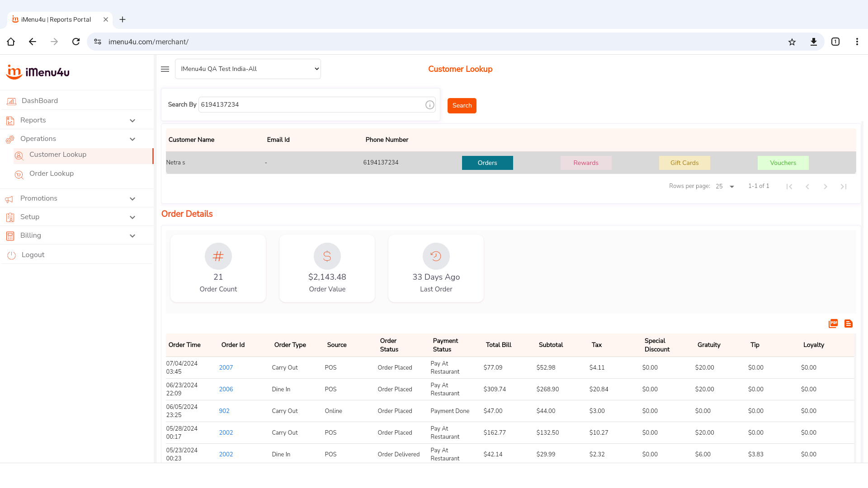Bookmark page with star icon
The image size is (868, 488).
click(792, 42)
